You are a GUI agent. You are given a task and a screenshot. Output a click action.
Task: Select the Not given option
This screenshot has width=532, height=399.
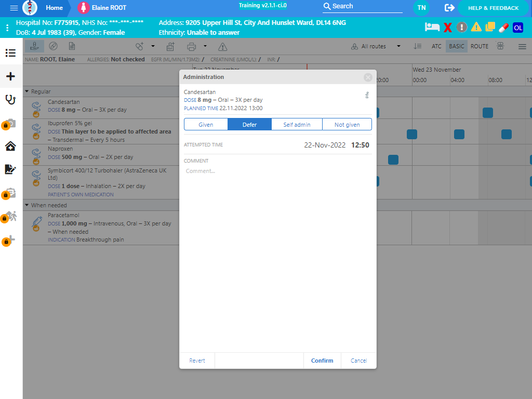[x=347, y=125]
